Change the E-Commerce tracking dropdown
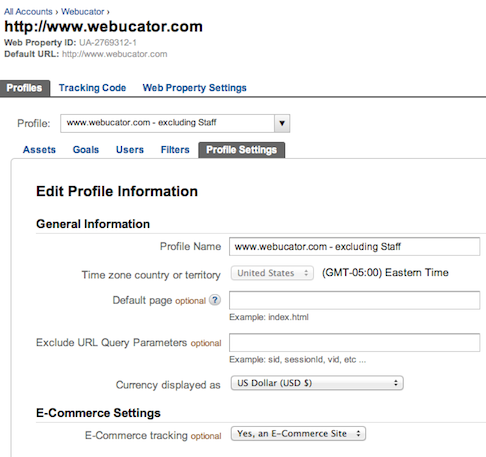This screenshot has width=486, height=457. (x=298, y=434)
